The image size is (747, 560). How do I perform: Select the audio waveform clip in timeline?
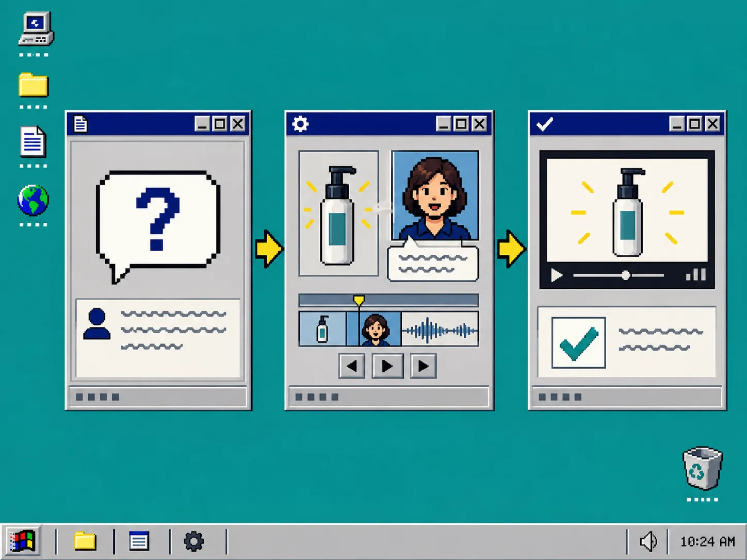(440, 328)
